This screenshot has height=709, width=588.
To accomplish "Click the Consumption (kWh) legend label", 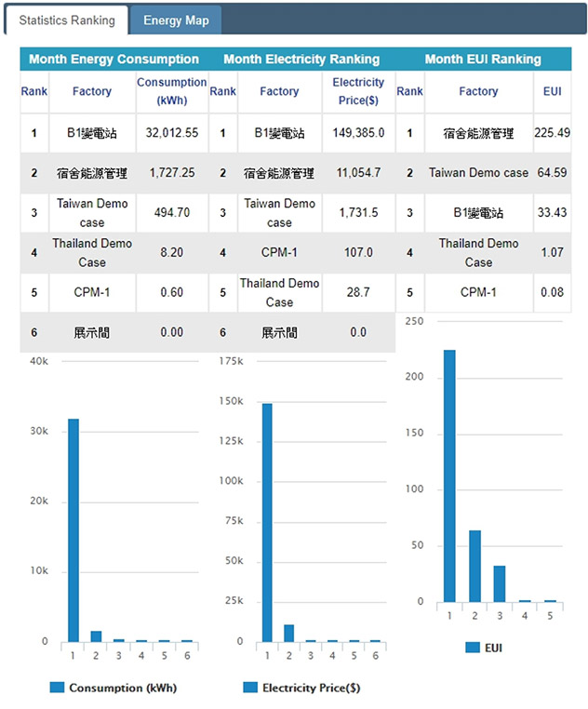I will tap(123, 688).
